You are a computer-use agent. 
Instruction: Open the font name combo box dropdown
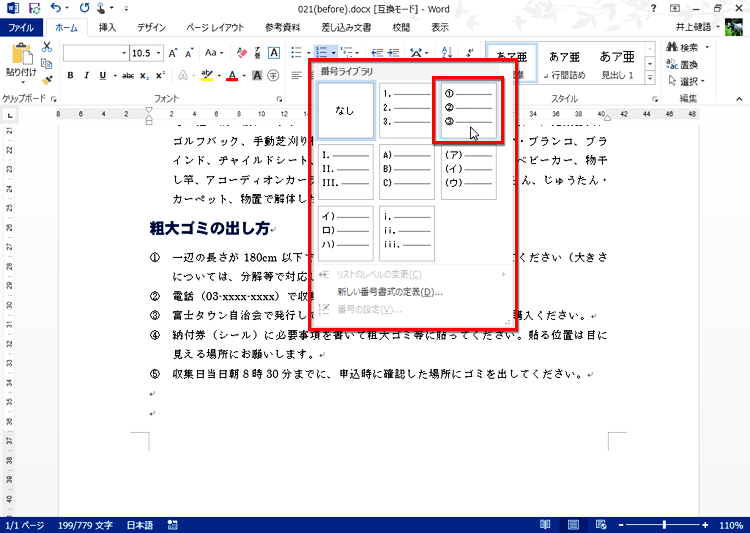pos(124,53)
